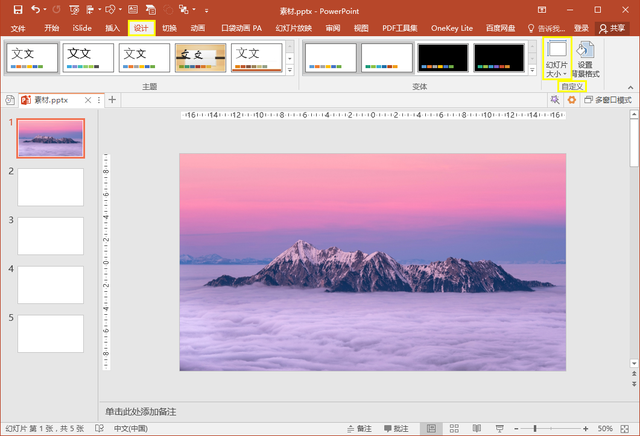Apply the first Office theme thumbnail
The height and width of the screenshot is (436, 640).
(32, 58)
